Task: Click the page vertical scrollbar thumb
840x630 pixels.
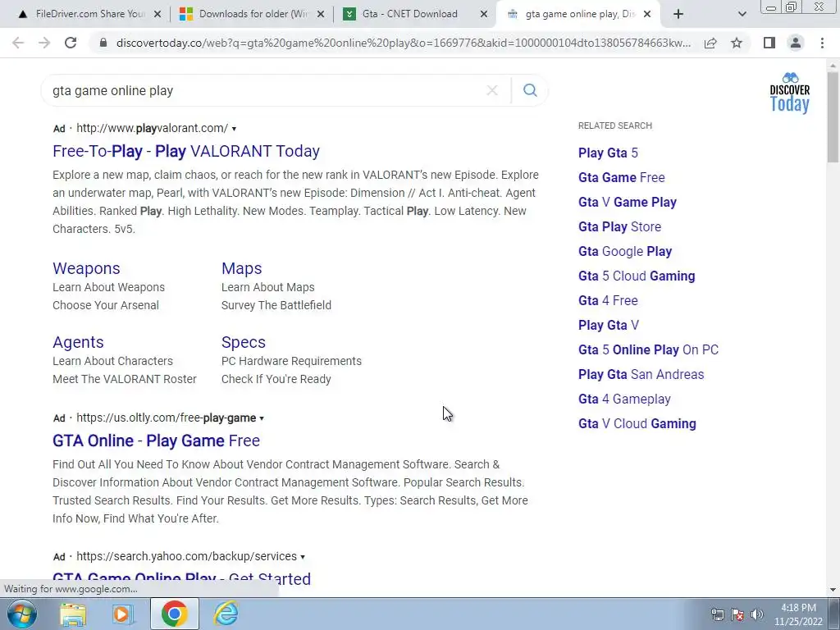Action: 833,116
